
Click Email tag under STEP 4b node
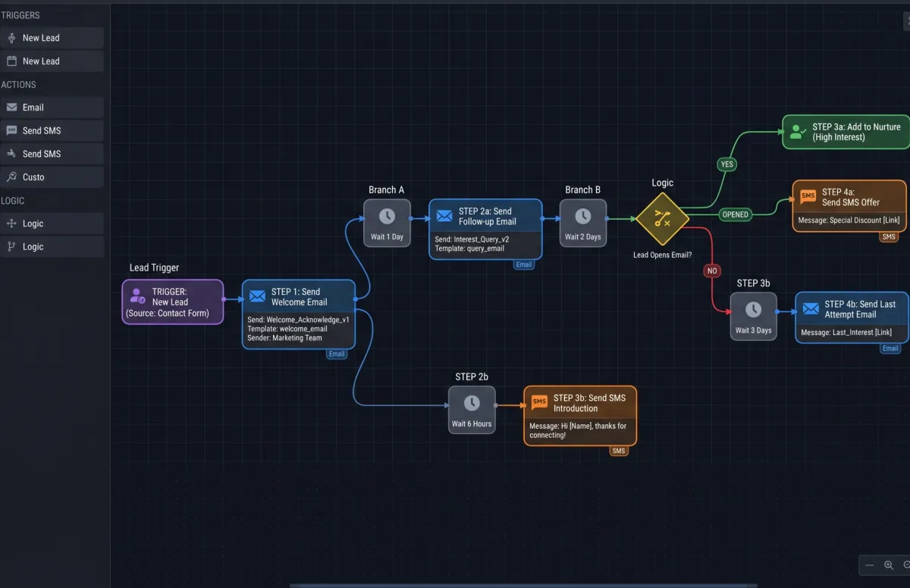tap(890, 349)
